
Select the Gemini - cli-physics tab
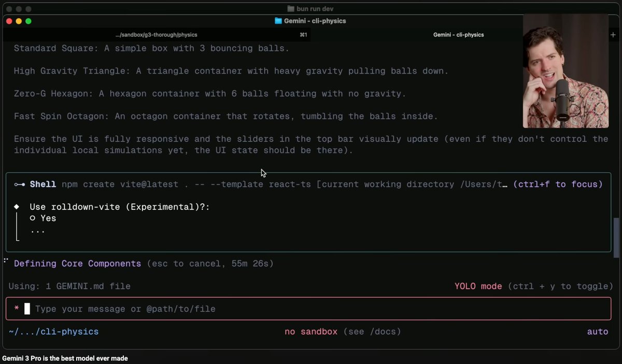click(x=458, y=35)
